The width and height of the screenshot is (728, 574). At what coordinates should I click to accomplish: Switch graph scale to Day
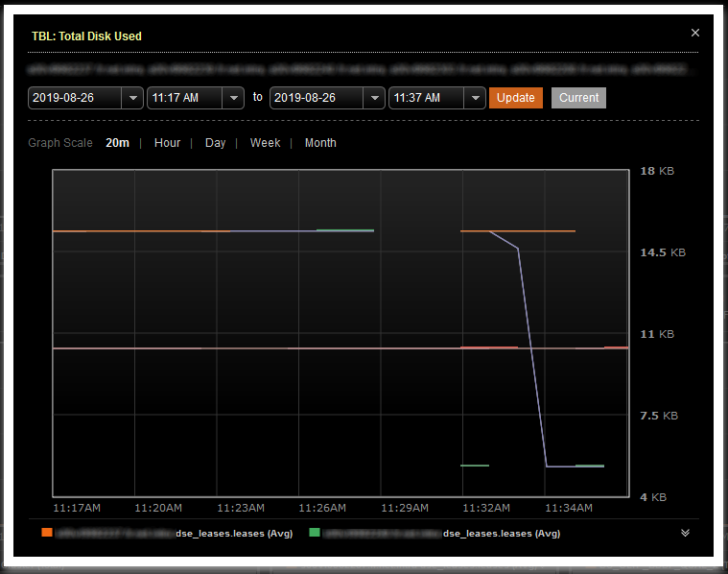point(215,143)
